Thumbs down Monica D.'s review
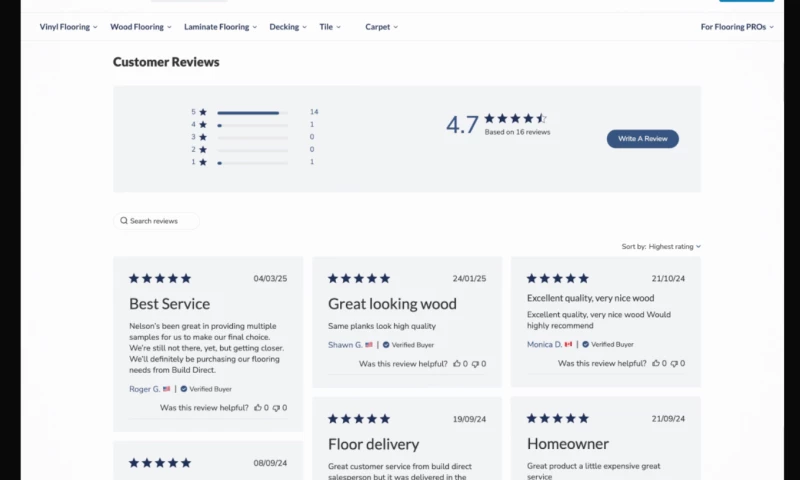Screen dimensions: 800x480 click(x=675, y=364)
